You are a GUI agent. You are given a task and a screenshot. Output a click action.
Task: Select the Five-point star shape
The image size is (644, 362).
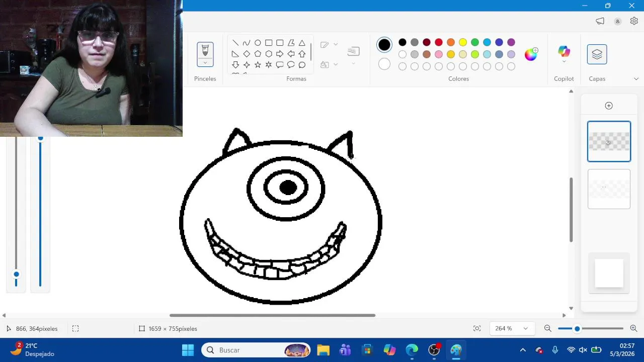258,65
